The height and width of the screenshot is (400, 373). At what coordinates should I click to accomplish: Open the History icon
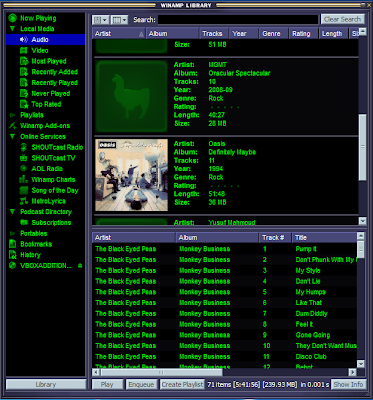tap(13, 255)
